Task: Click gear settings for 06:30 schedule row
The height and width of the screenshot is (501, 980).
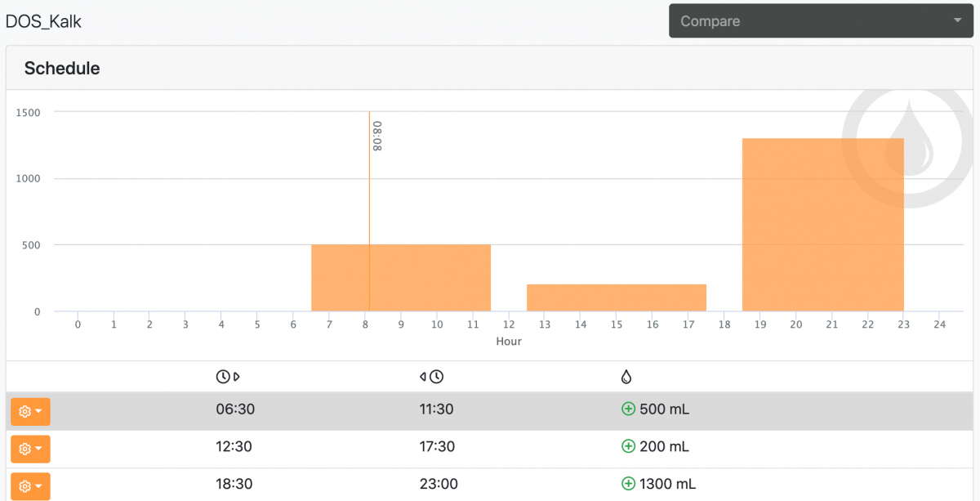Action: 30,411
